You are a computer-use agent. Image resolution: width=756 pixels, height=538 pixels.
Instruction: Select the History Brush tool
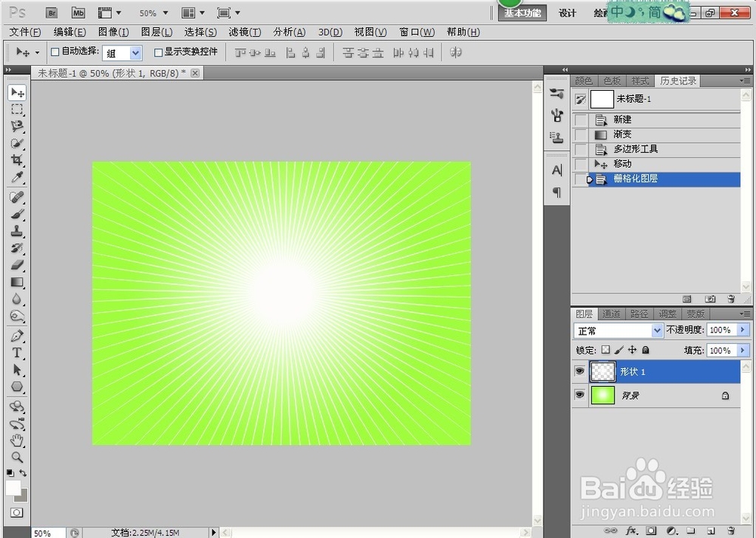click(x=17, y=249)
